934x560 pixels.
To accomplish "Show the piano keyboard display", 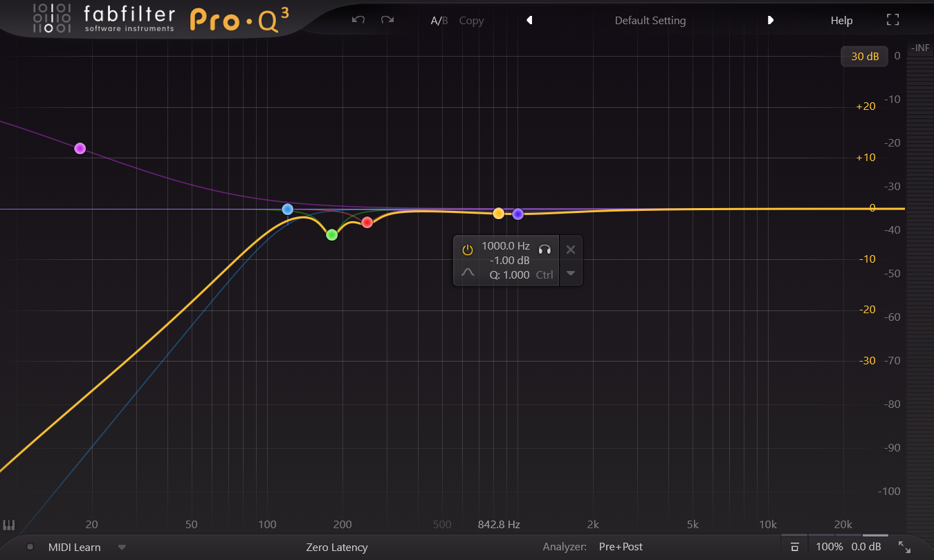I will (x=9, y=525).
